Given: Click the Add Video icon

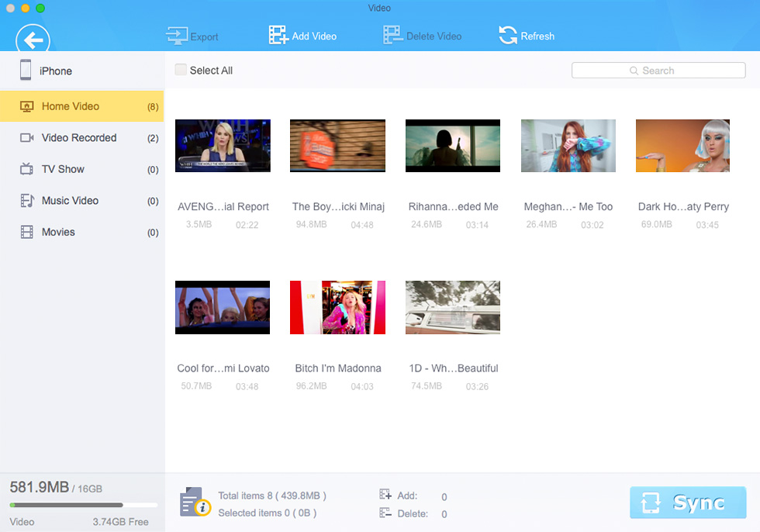Looking at the screenshot, I should (278, 36).
